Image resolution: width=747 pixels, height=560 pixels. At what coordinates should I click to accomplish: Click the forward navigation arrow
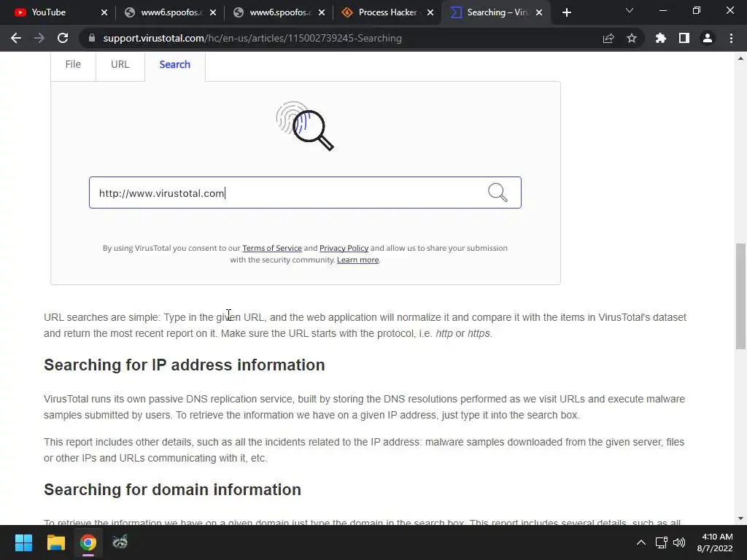coord(39,38)
